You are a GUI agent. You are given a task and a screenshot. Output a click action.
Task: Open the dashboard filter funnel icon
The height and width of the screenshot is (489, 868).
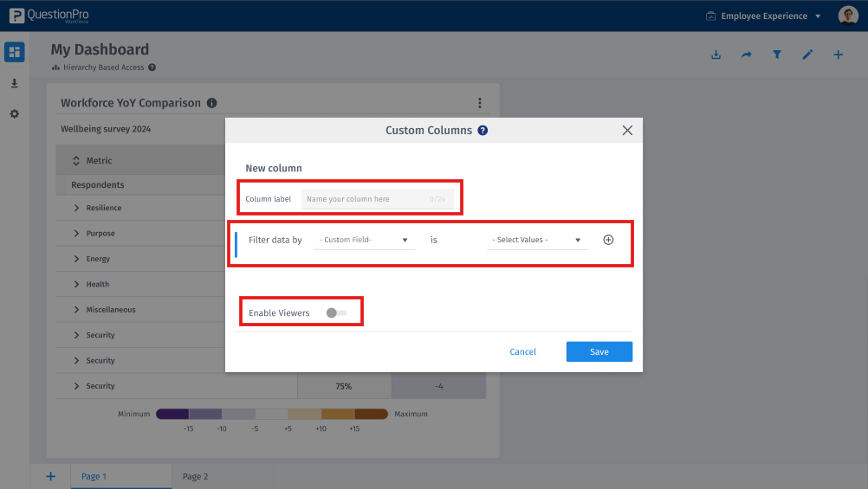pos(777,55)
